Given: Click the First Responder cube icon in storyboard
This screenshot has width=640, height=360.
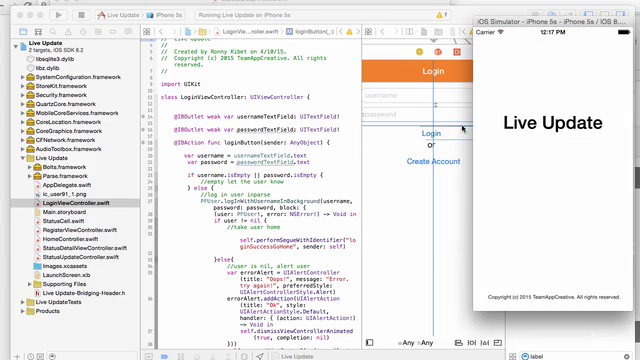Looking at the screenshot, I should 438,52.
